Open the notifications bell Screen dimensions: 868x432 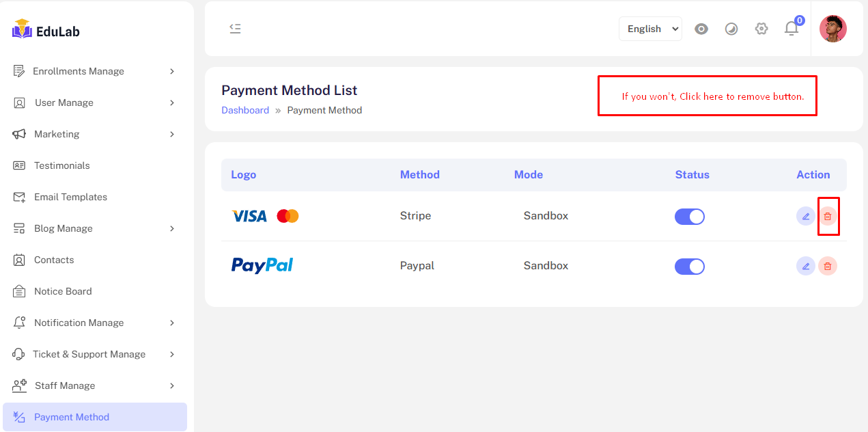point(792,29)
